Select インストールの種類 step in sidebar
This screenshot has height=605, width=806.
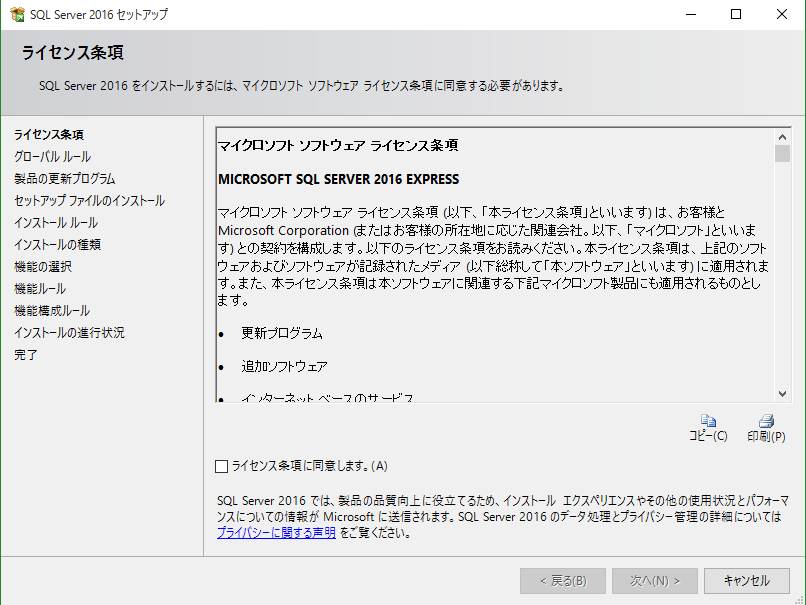click(x=57, y=244)
